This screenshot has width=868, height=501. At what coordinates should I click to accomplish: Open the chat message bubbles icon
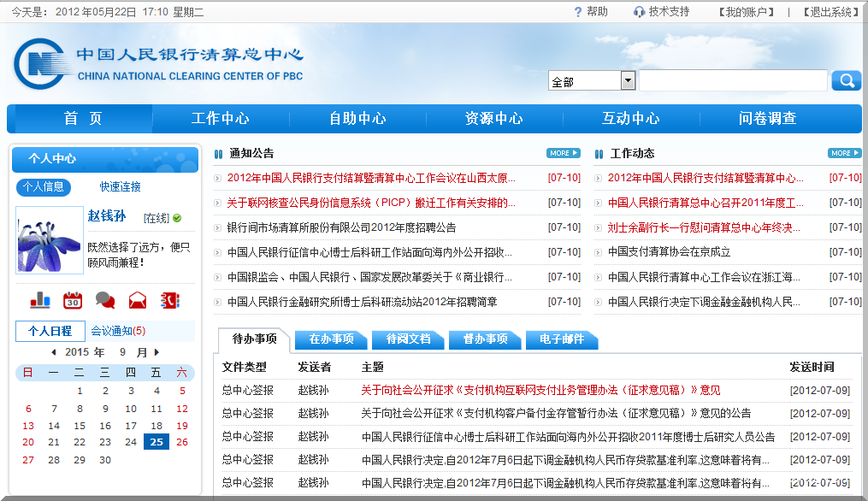(105, 301)
